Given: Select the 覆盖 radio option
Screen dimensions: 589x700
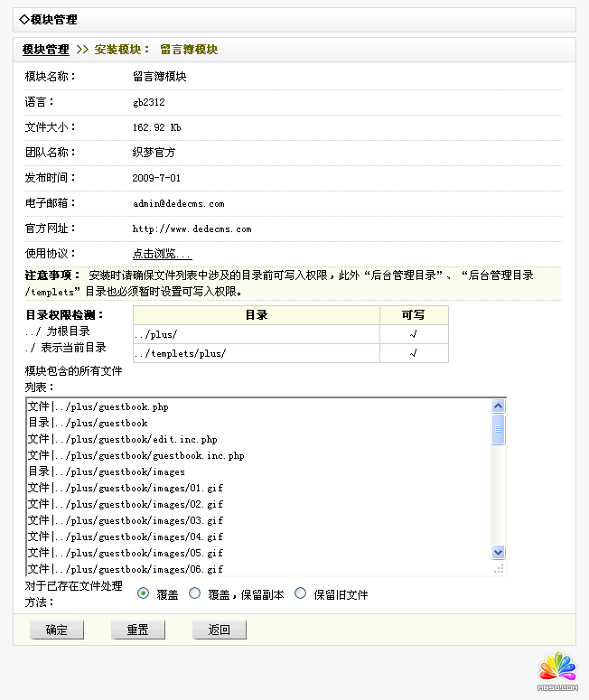Looking at the screenshot, I should pos(144,594).
